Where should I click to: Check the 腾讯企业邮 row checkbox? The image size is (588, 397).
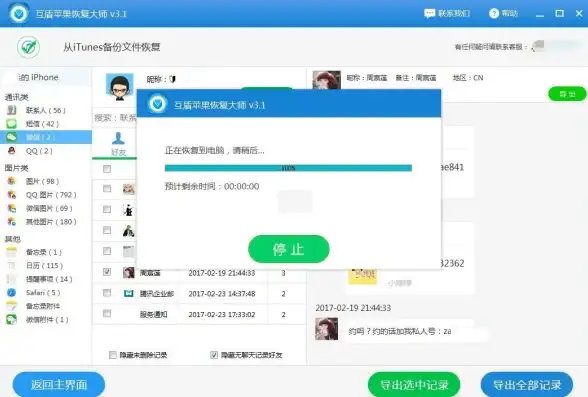(x=107, y=293)
